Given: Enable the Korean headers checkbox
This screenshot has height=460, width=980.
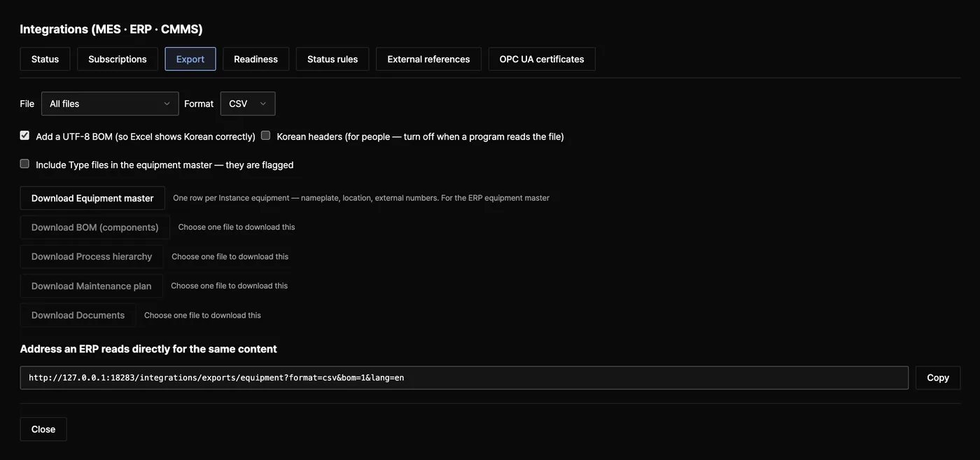Looking at the screenshot, I should pos(265,135).
